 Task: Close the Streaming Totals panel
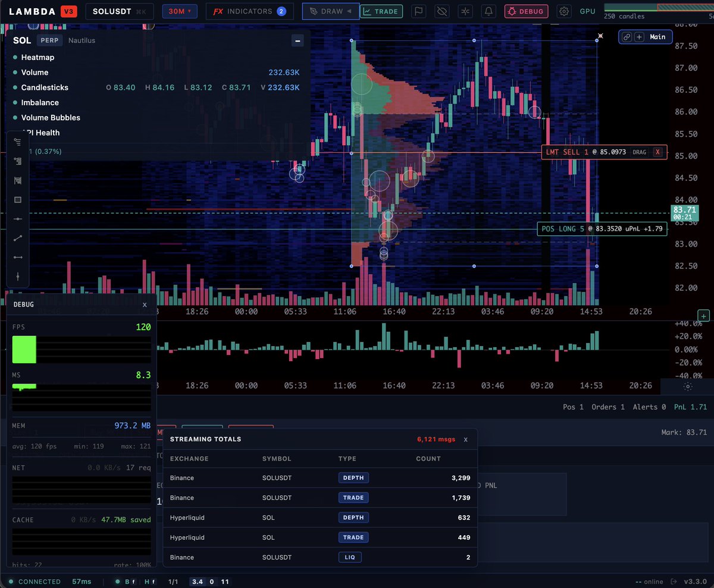click(466, 439)
